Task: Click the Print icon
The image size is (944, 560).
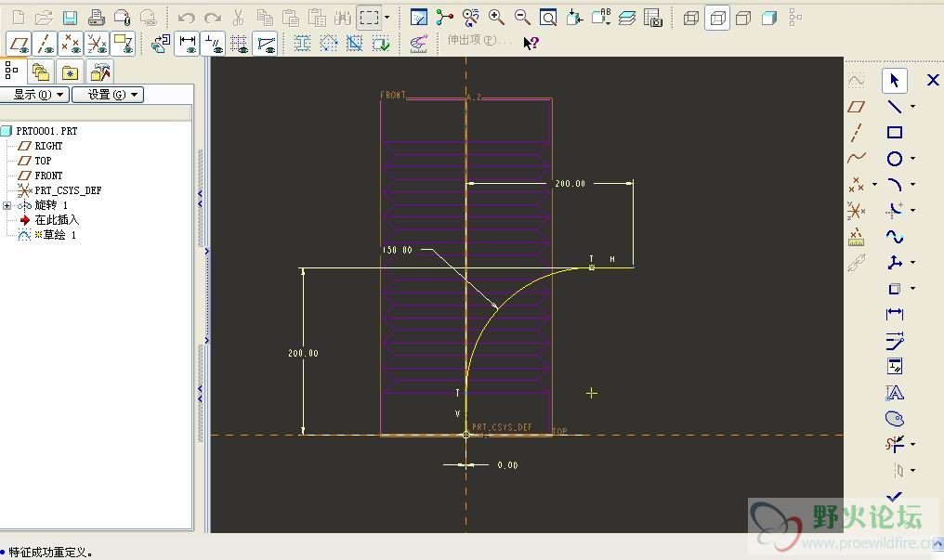Action: 96,18
